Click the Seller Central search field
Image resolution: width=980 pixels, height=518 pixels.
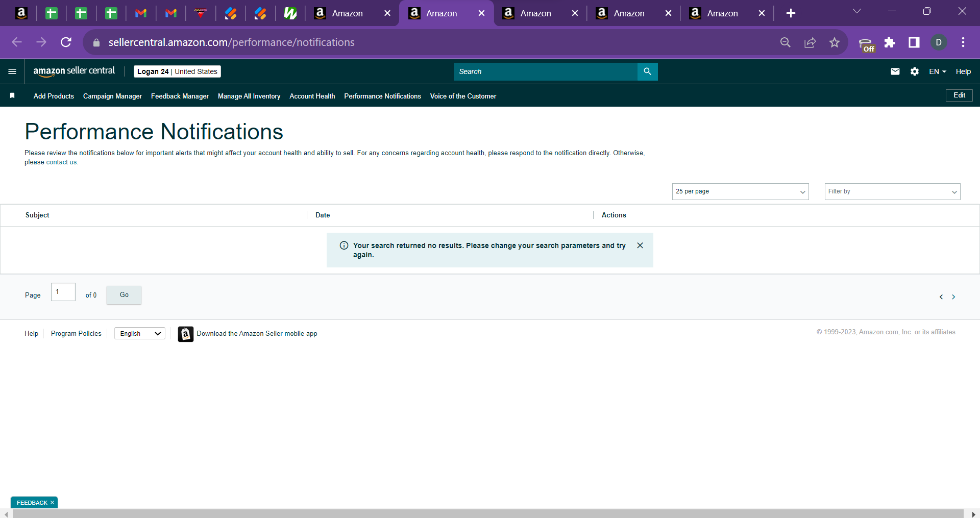point(545,71)
